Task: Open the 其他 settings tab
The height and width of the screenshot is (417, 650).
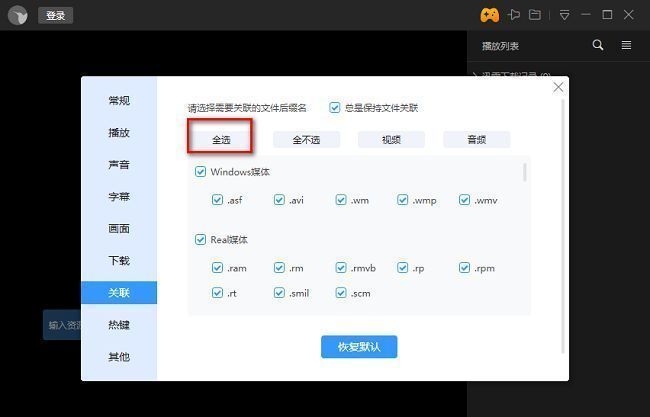Action: tap(119, 356)
